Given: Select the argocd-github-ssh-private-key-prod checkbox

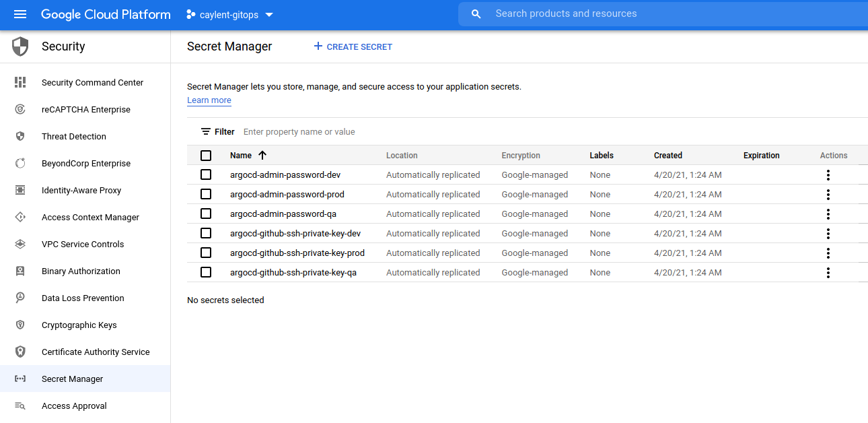Looking at the screenshot, I should click(x=206, y=253).
